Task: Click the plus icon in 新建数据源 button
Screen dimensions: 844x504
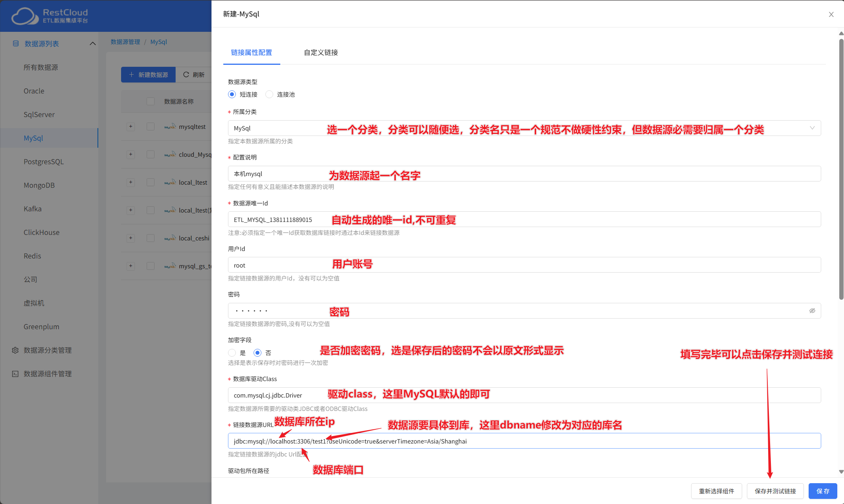Action: 131,75
